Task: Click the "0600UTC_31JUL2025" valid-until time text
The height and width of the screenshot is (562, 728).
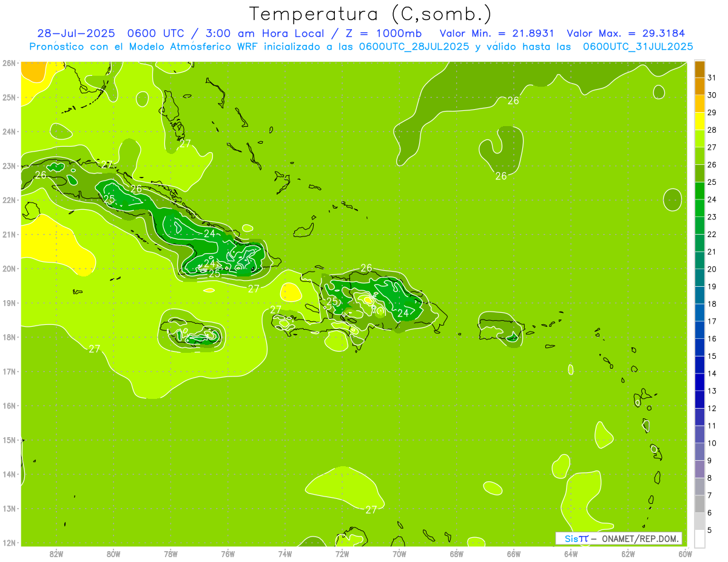Action: coord(638,47)
